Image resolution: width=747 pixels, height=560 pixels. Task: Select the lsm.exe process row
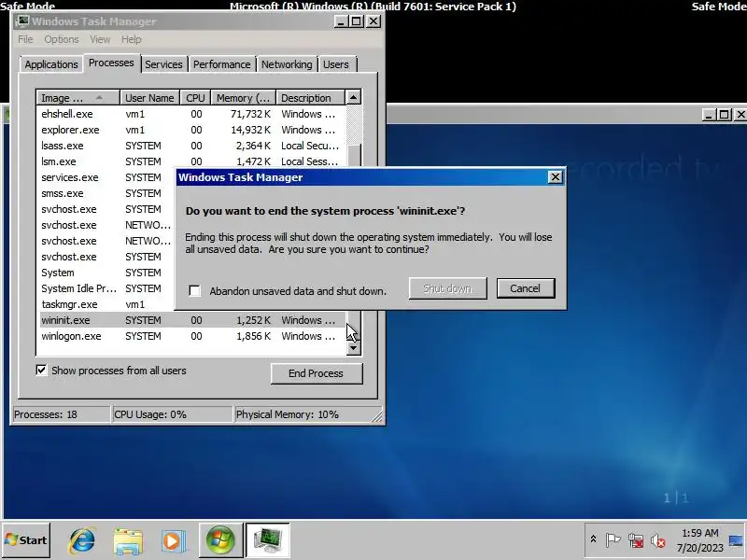coord(192,161)
